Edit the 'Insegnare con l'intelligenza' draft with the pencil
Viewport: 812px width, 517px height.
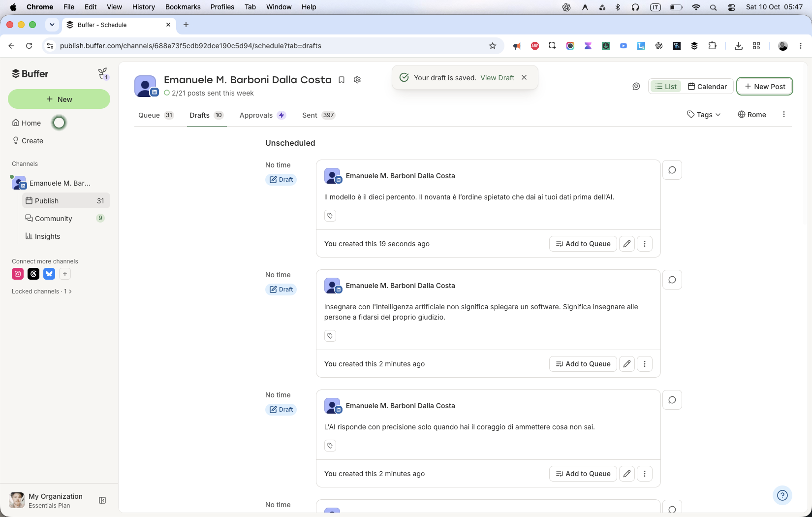(x=627, y=364)
